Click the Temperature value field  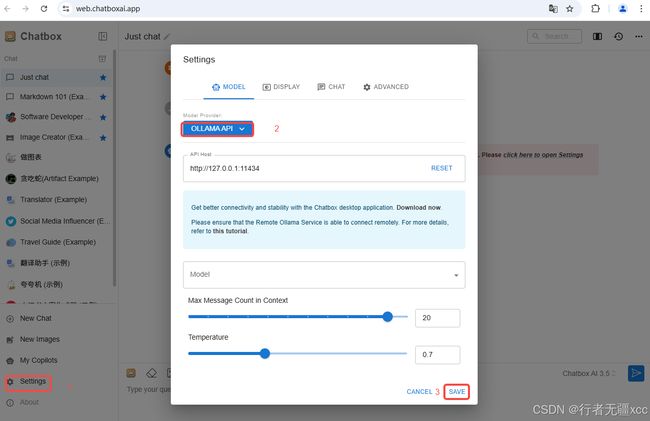(437, 355)
